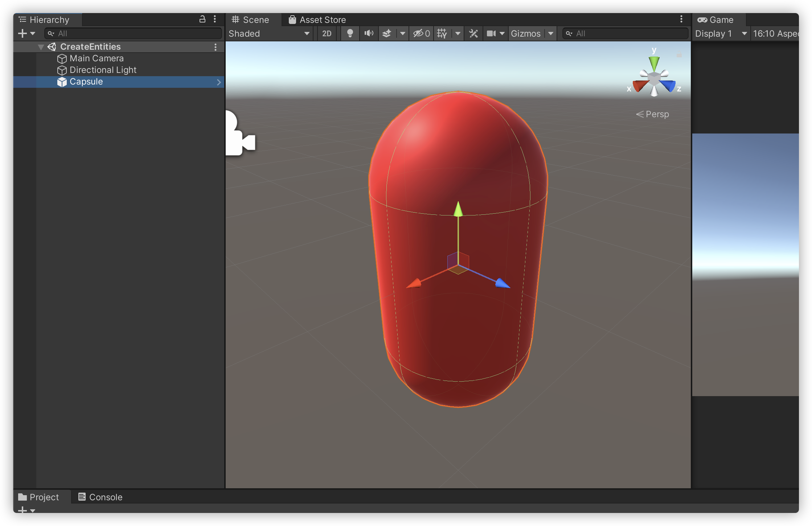The image size is (812, 526).
Task: Toggle hidden objects visibility icon
Action: [421, 33]
